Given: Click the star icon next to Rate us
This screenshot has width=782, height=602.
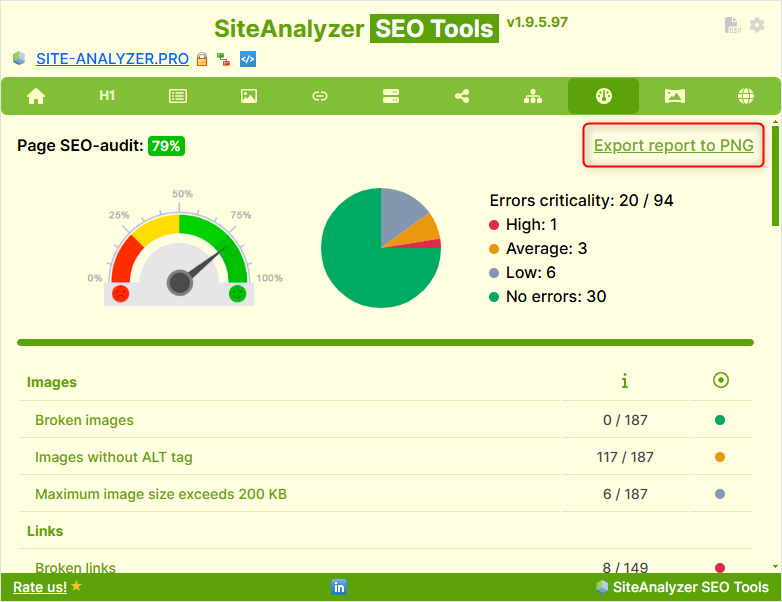Looking at the screenshot, I should 76,586.
